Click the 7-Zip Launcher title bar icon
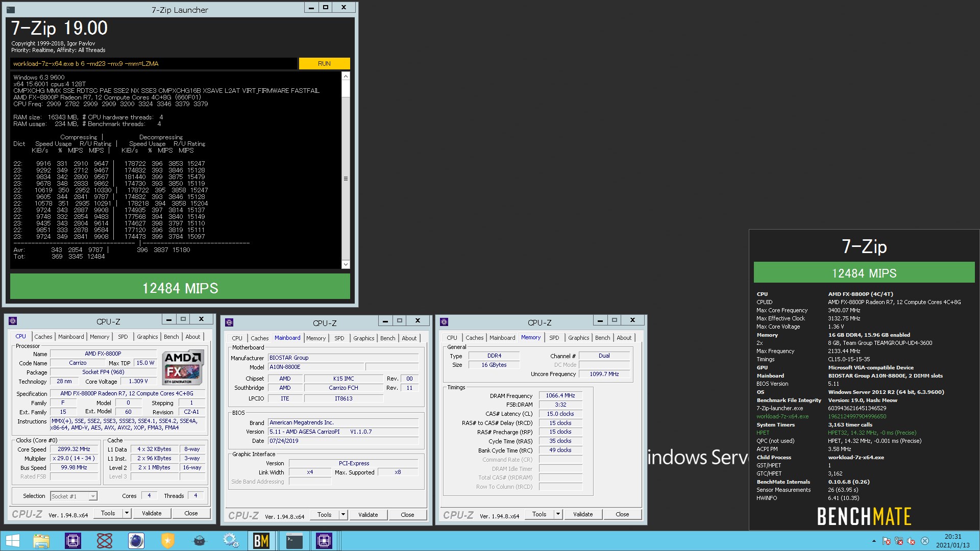Viewport: 980px width, 551px height. coord(11,9)
